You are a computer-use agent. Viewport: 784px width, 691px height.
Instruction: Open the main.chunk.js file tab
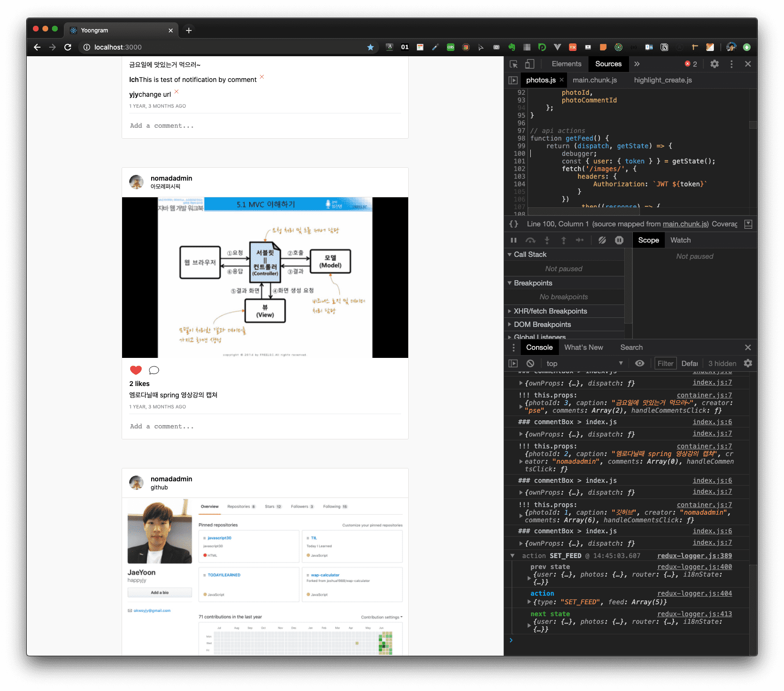click(x=595, y=80)
